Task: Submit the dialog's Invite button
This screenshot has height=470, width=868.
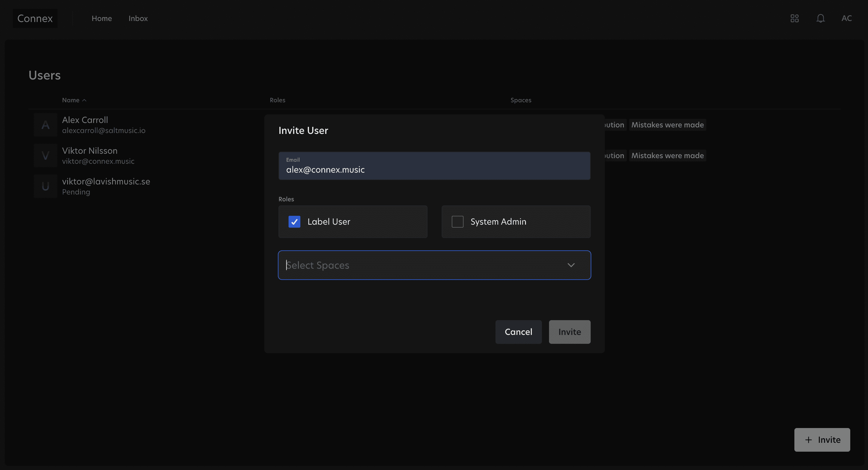Action: (569, 332)
